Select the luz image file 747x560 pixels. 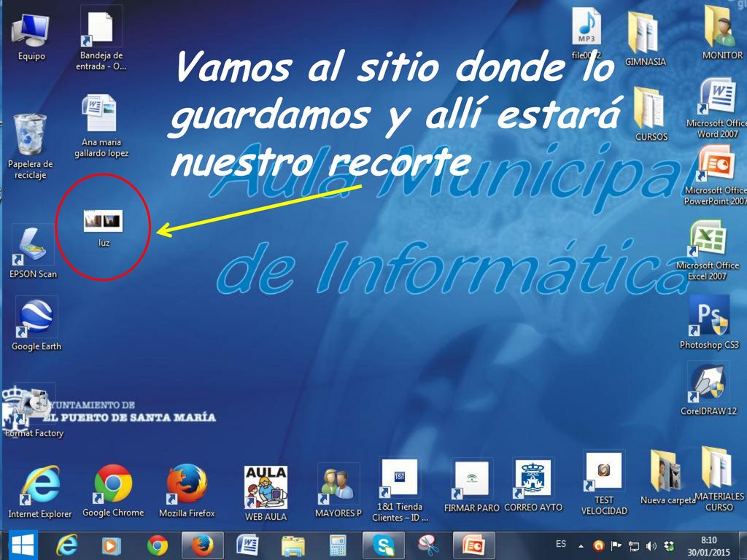[x=104, y=228]
